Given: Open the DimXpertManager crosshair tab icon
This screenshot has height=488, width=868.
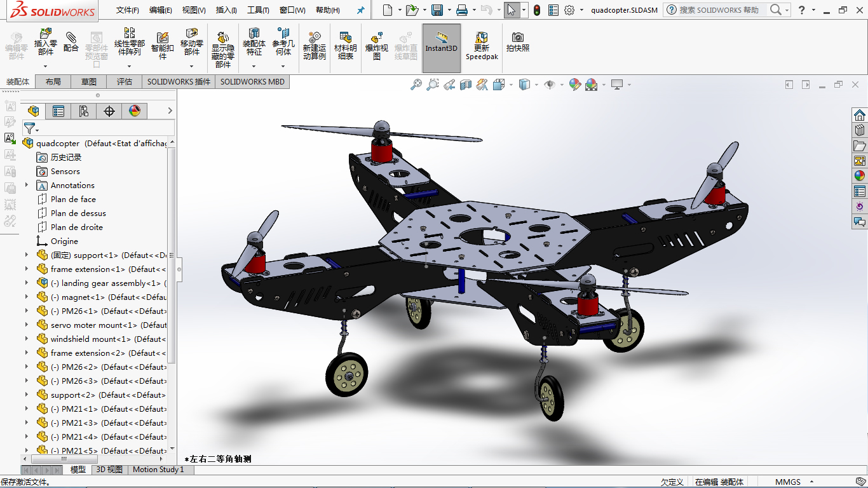Looking at the screenshot, I should pyautogui.click(x=109, y=111).
